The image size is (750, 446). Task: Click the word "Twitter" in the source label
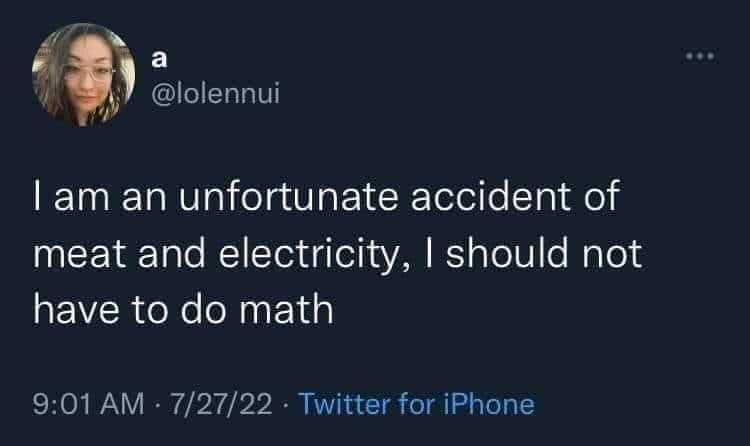(x=344, y=404)
